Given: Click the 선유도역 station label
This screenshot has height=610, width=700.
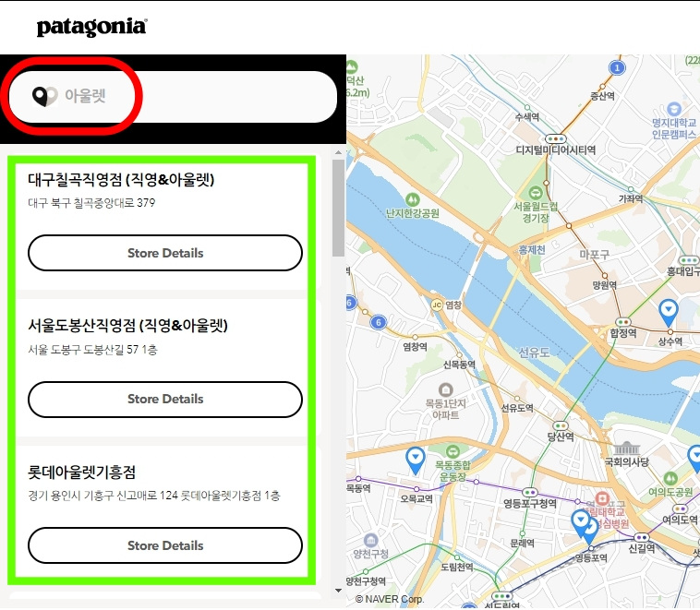Looking at the screenshot, I should [x=517, y=408].
